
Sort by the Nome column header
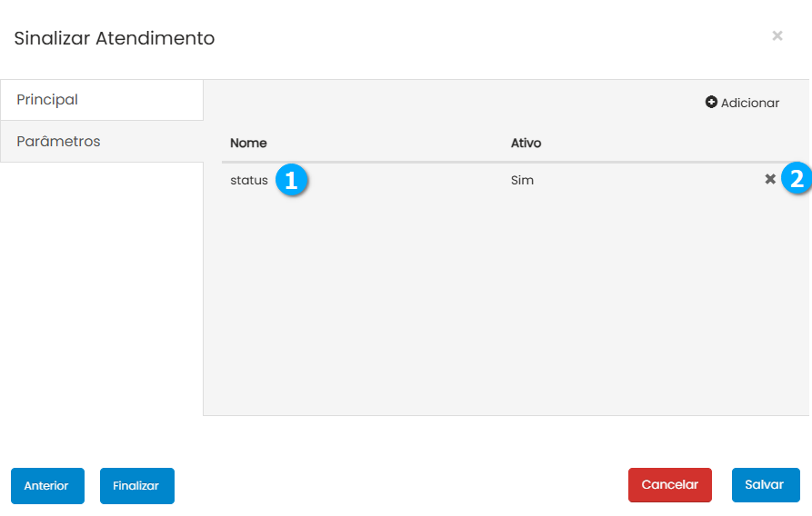tap(248, 144)
